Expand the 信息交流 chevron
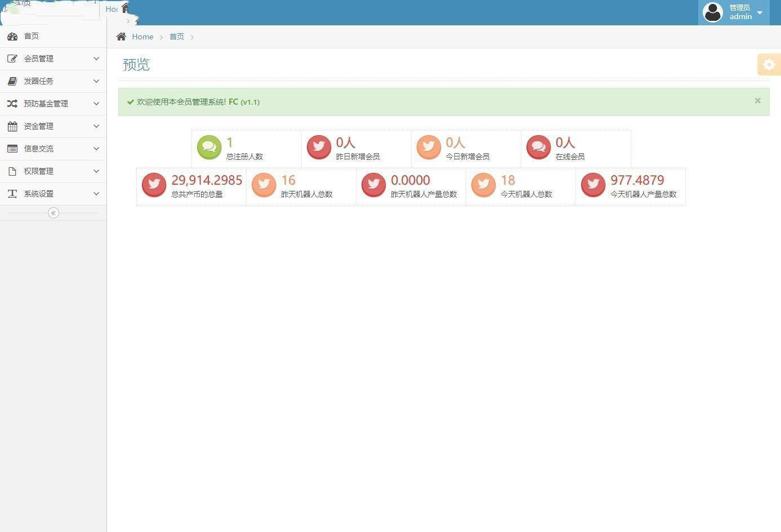 click(96, 149)
